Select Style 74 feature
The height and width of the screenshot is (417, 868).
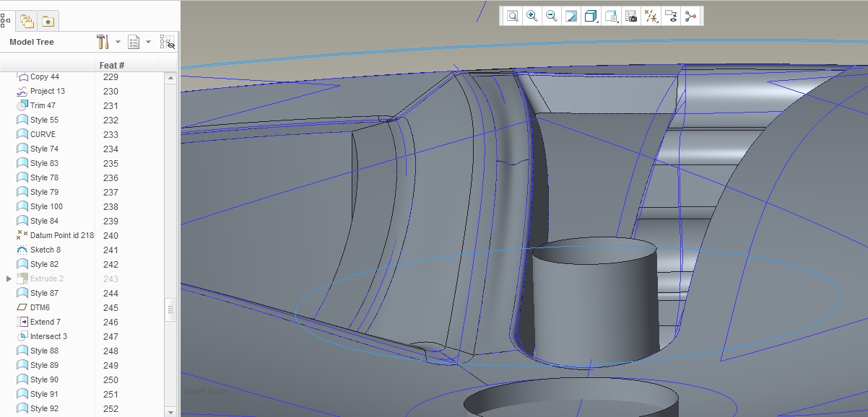(x=44, y=149)
